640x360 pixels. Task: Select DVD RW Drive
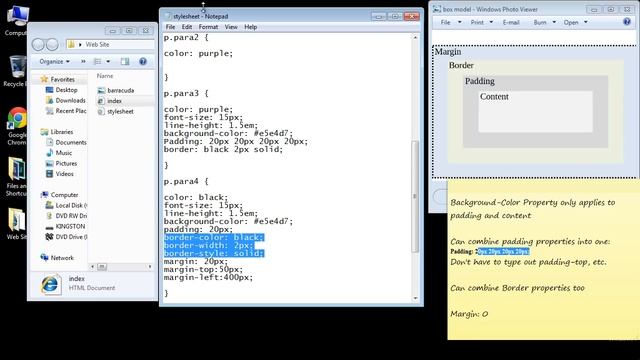(71, 216)
